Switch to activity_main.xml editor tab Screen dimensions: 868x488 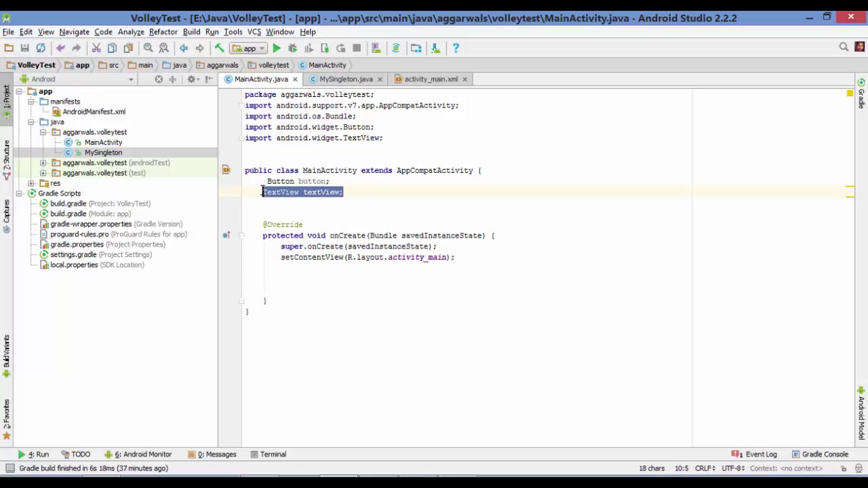point(431,79)
